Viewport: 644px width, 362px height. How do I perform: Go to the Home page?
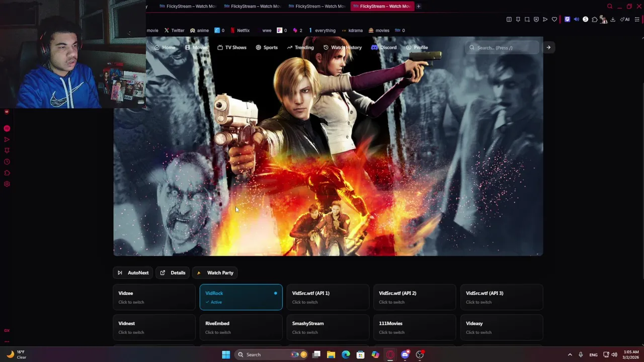coord(165,47)
